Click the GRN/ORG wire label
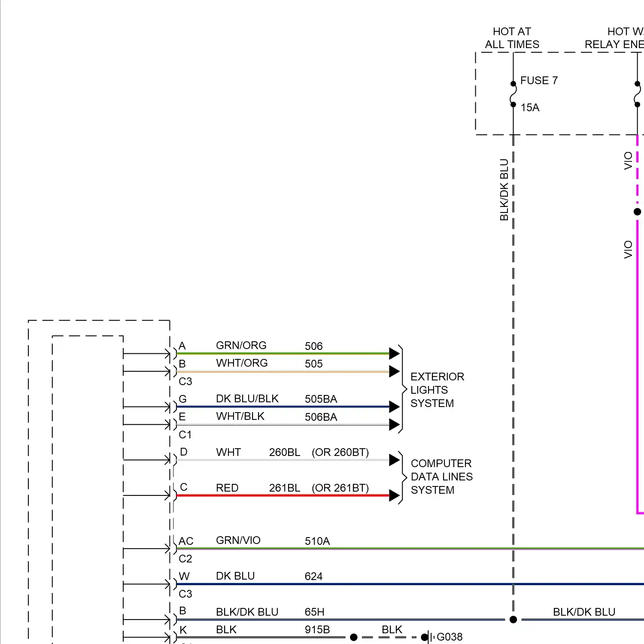This screenshot has width=644, height=644. point(241,346)
